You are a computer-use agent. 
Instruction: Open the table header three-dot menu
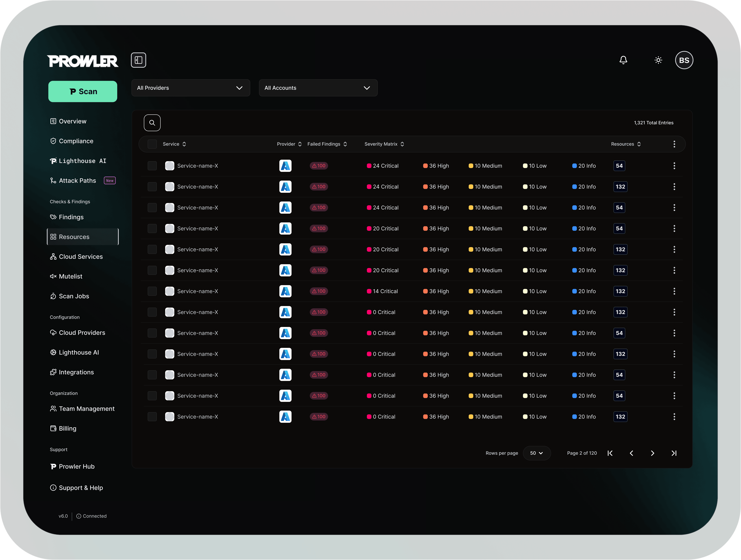coord(674,144)
